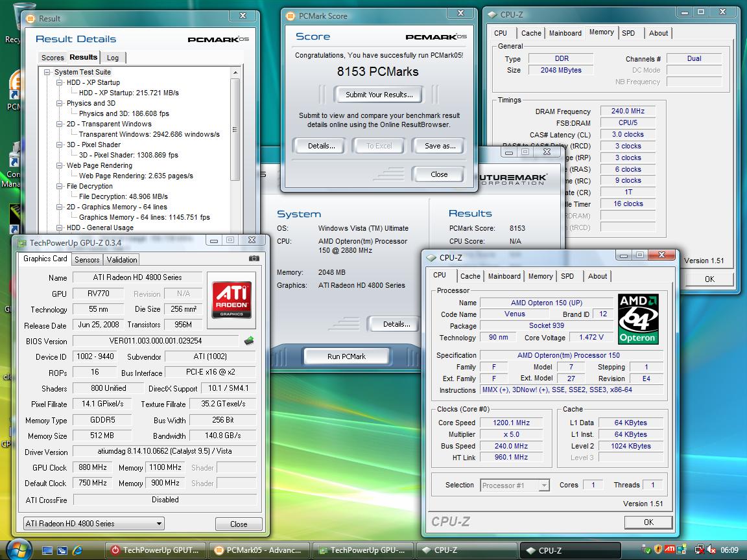Collapse the 2D - Transparent Windows node
The width and height of the screenshot is (747, 560).
tap(60, 124)
